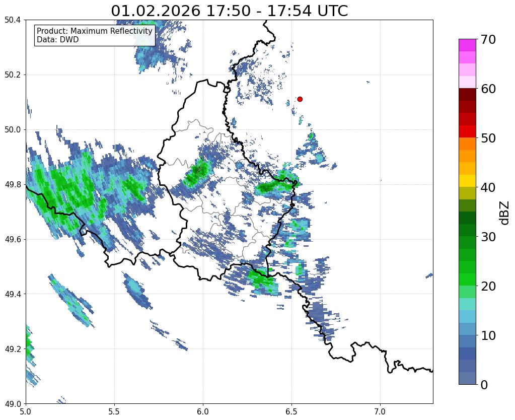
Task: Click the colorbar tick label 10
Action: pyautogui.click(x=488, y=335)
